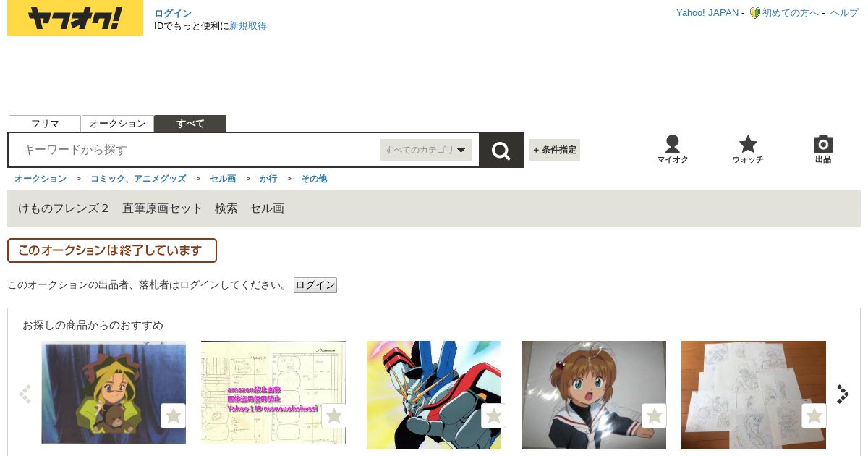Show next recommendations with right arrow

click(x=843, y=394)
